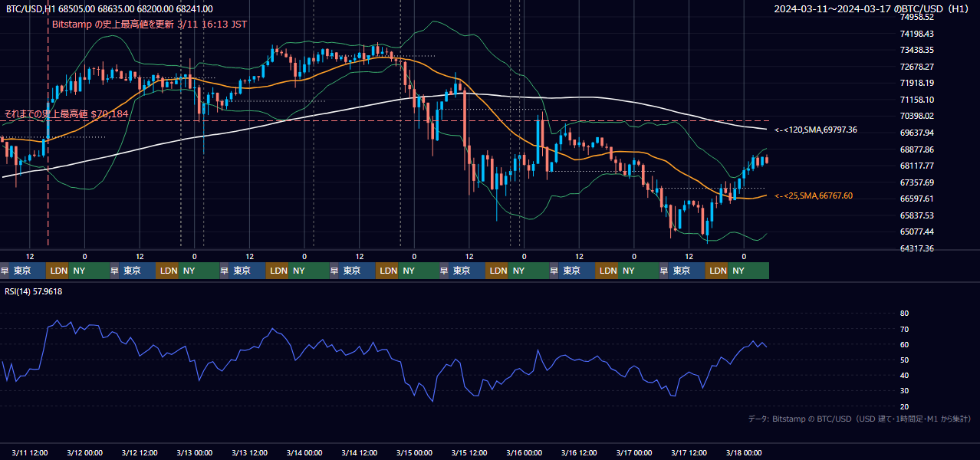
Task: Click RSI axis level 40
Action: [x=904, y=376]
